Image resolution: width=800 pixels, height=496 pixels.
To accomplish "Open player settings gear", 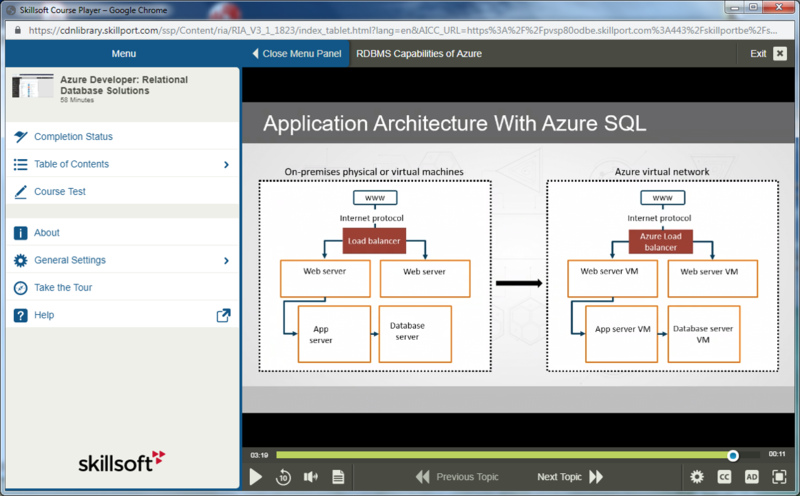I will [x=696, y=477].
